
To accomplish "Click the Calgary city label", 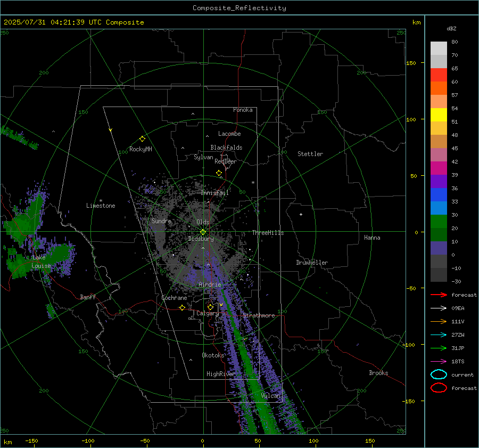I will [208, 313].
